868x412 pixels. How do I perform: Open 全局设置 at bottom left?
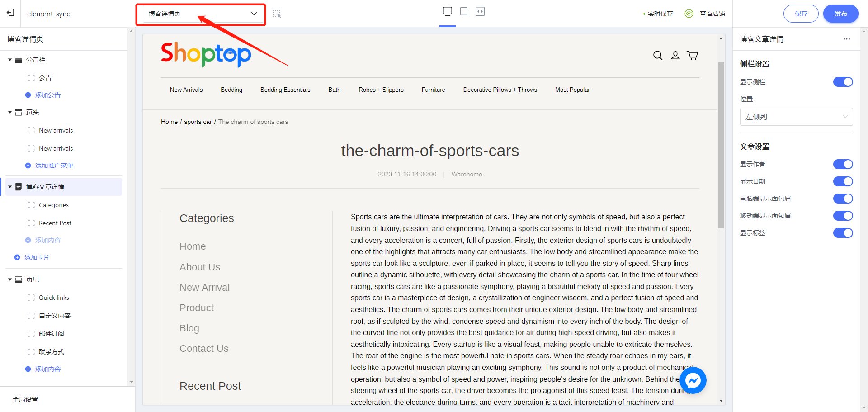click(x=25, y=399)
